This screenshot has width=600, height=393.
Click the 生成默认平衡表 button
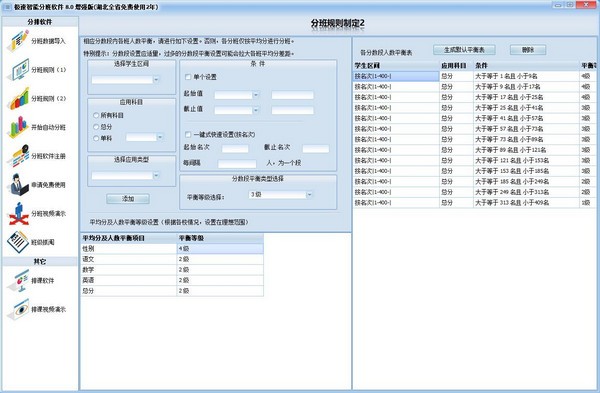pos(464,50)
